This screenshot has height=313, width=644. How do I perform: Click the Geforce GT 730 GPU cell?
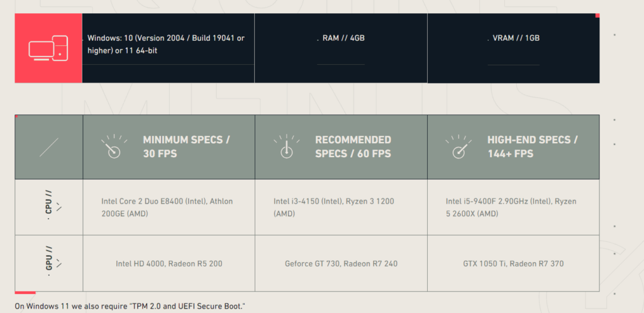(x=341, y=263)
